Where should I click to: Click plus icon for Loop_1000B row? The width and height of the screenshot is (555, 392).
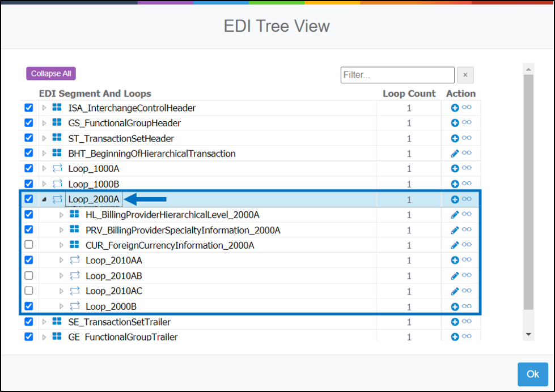pos(455,184)
